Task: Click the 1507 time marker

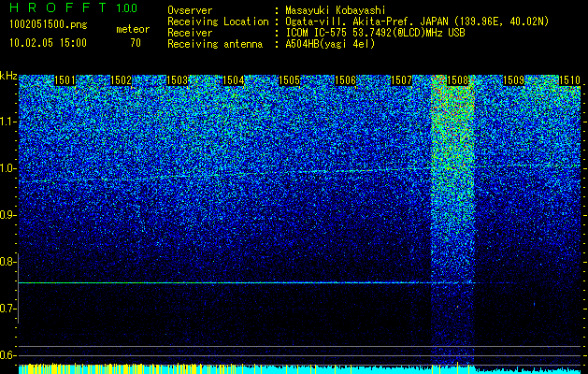Action: [402, 80]
